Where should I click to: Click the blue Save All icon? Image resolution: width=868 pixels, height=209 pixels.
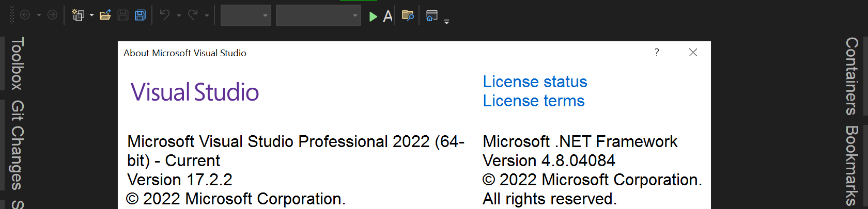[x=141, y=15]
